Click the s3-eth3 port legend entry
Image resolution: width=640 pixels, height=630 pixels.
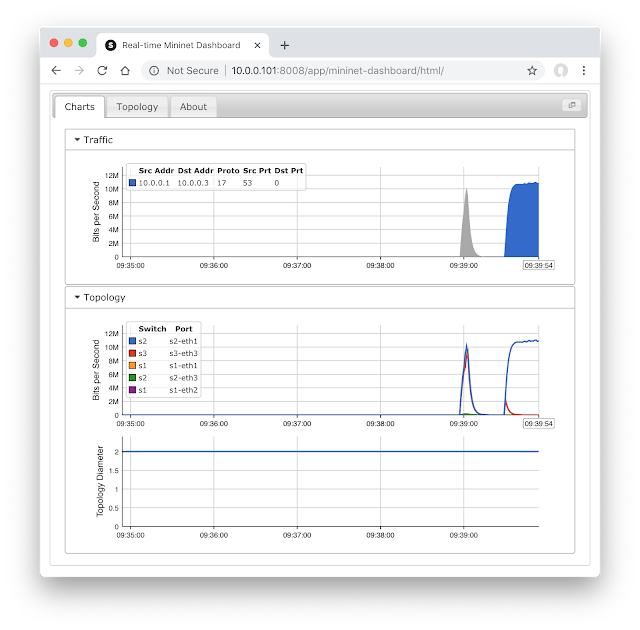tap(183, 353)
